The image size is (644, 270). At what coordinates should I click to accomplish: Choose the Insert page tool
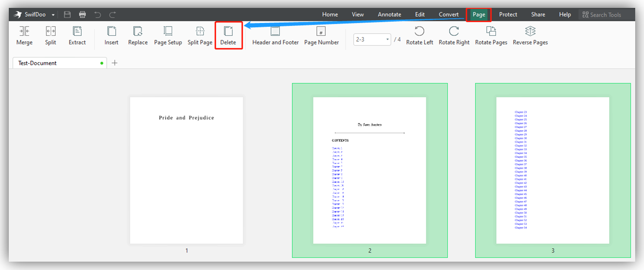click(111, 36)
